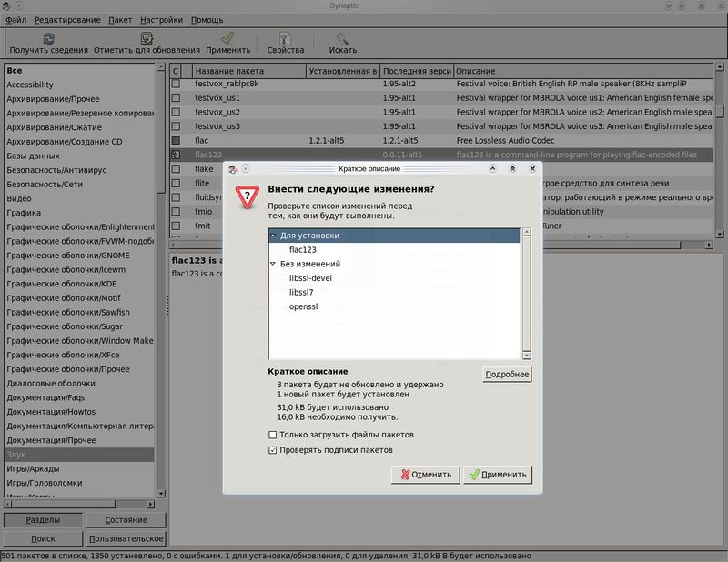Click the Искать search toolbar icon
Viewport: 728px width, 562px height.
pyautogui.click(x=343, y=38)
